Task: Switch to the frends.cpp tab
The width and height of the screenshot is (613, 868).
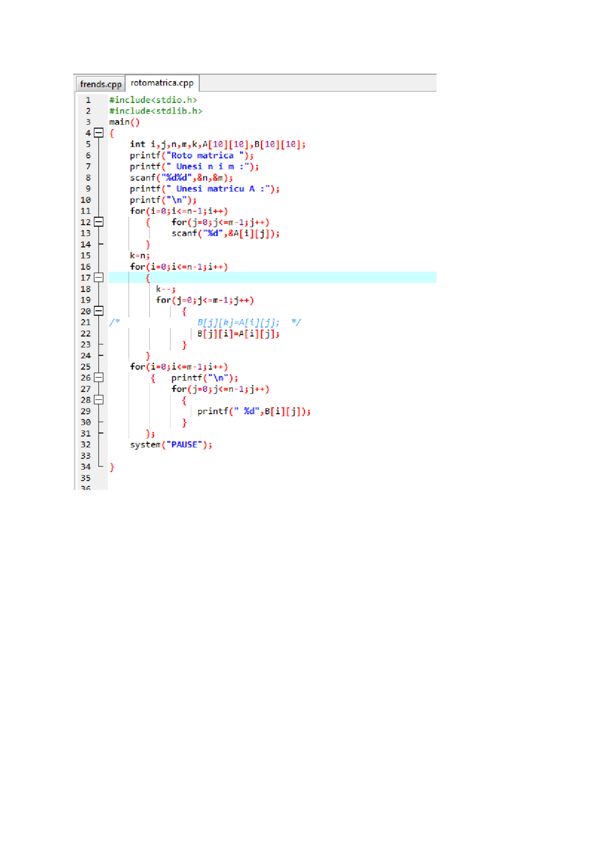Action: tap(101, 84)
